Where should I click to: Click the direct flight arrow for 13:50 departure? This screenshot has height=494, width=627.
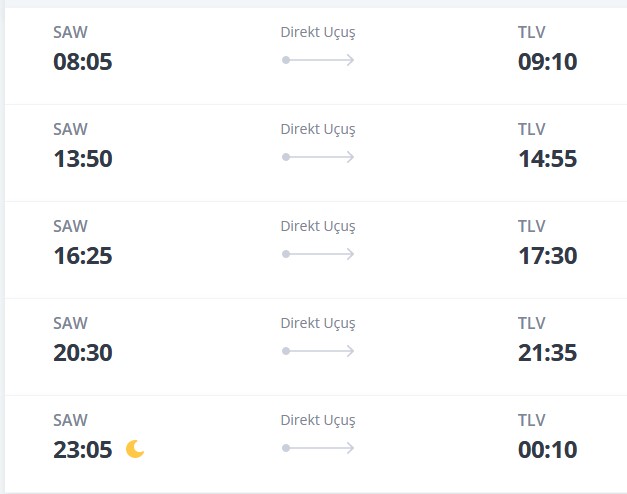318,157
